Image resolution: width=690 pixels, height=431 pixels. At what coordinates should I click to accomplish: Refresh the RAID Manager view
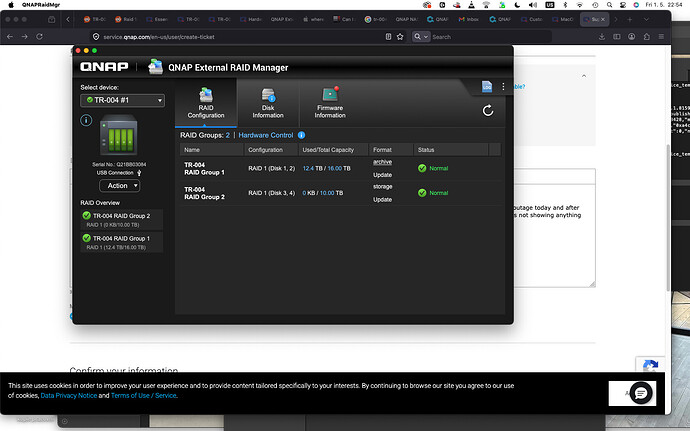(488, 111)
